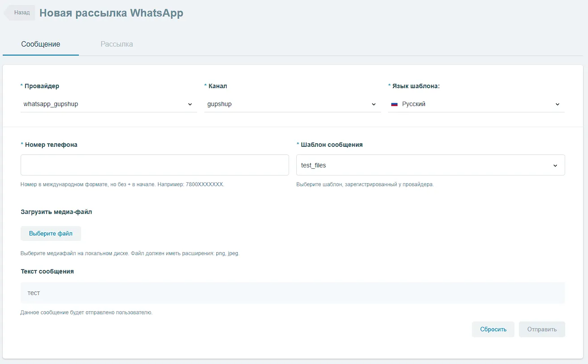The image size is (588, 364).
Task: Reset the form with Сбросить
Action: point(493,329)
